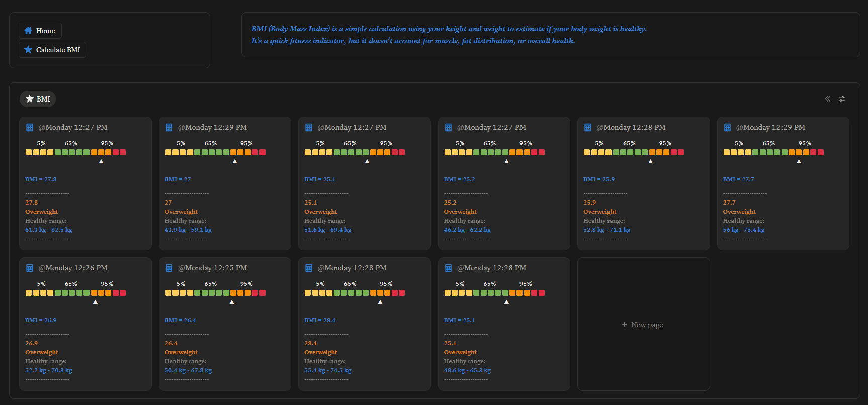Click the BMI = 27.7 label

coord(738,179)
